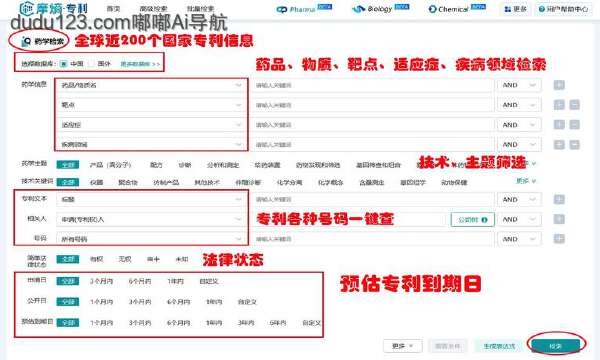The image size is (600, 360).
Task: Add a row via plus icon beside 药品/物质名
Action: [559, 85]
